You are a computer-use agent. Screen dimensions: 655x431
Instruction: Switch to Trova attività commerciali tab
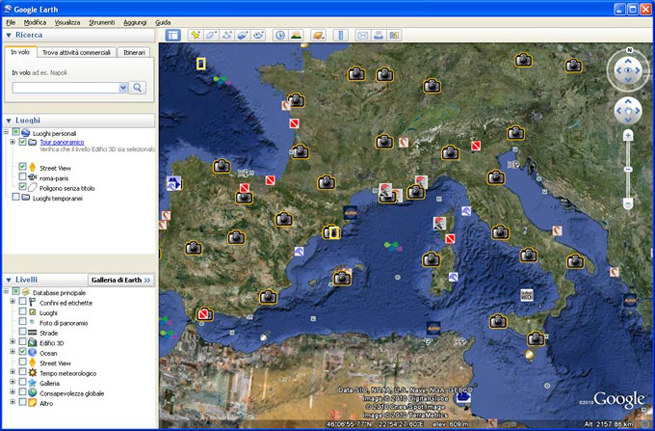76,53
